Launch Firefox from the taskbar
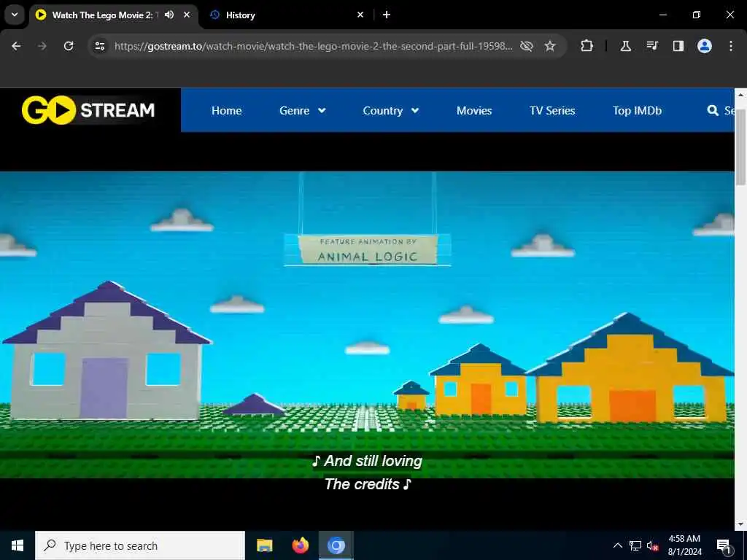This screenshot has height=560, width=747. coord(300,545)
